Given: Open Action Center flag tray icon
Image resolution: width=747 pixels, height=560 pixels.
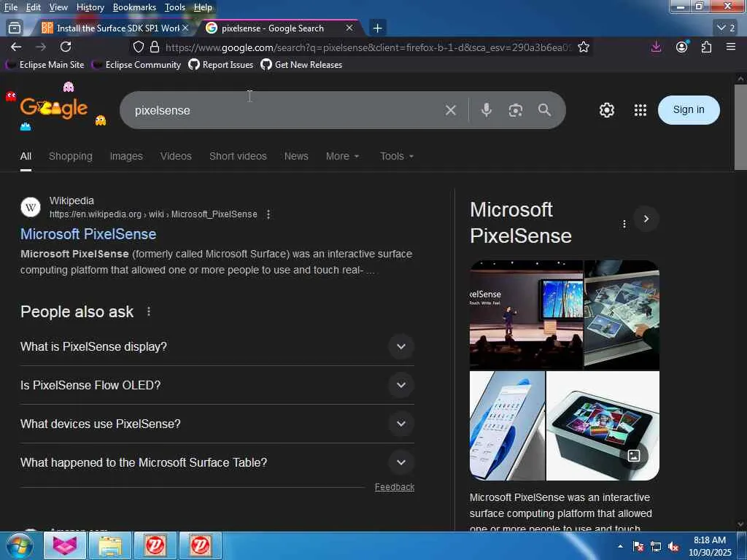Looking at the screenshot, I should tap(638, 547).
